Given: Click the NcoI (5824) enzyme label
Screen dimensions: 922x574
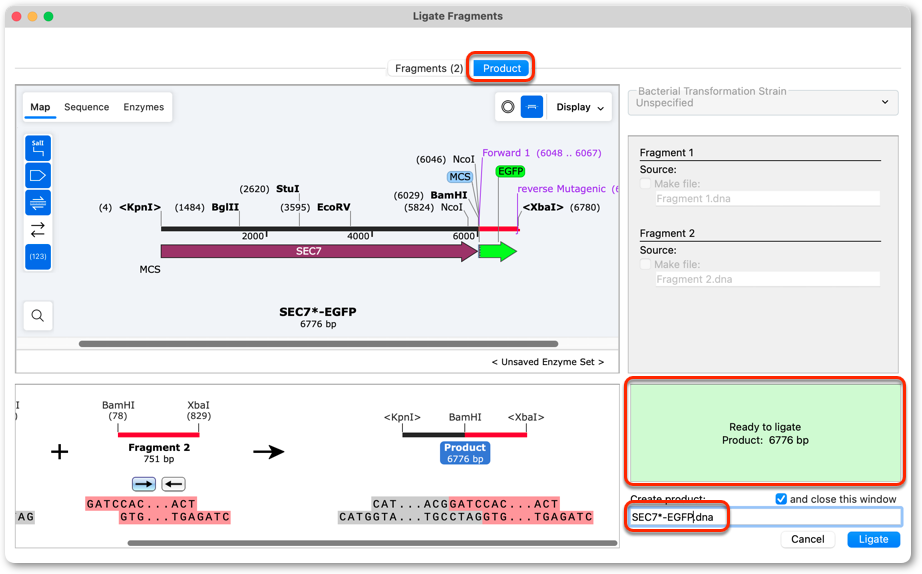Looking at the screenshot, I should tap(452, 207).
